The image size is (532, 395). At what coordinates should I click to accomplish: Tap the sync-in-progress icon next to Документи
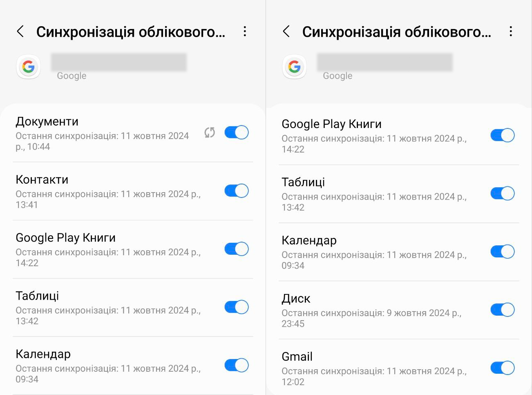pyautogui.click(x=209, y=132)
